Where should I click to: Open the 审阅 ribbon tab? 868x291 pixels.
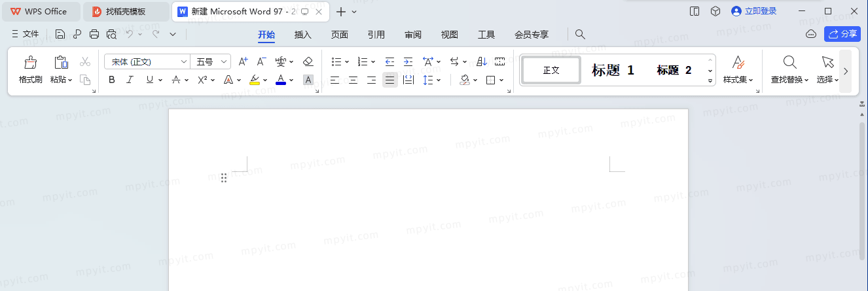tap(413, 35)
